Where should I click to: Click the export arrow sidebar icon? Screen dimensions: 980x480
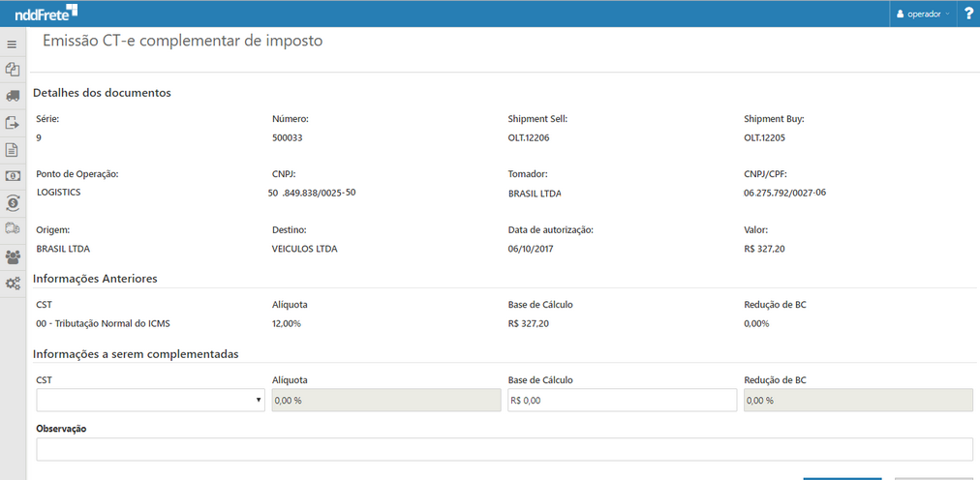pos(13,123)
